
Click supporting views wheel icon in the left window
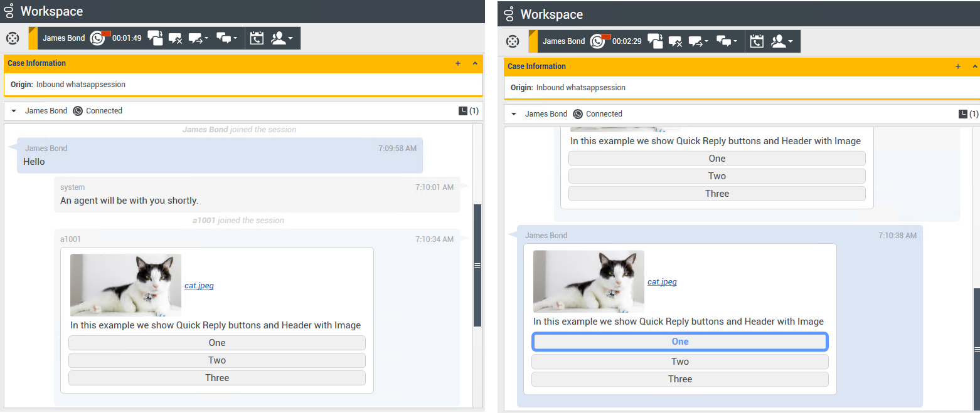tap(13, 38)
